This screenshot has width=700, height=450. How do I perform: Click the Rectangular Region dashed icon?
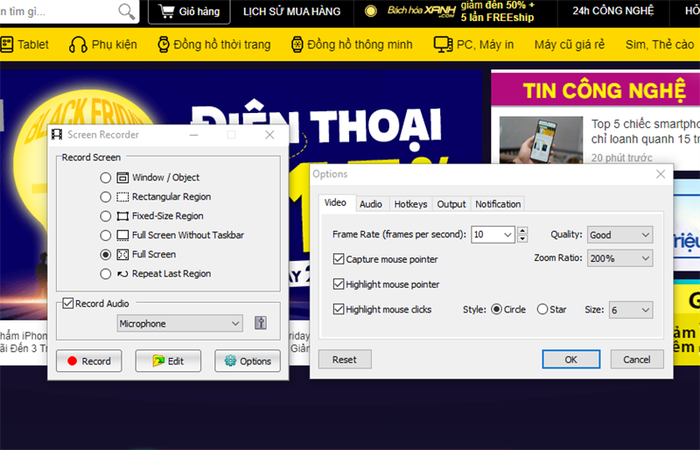click(122, 197)
